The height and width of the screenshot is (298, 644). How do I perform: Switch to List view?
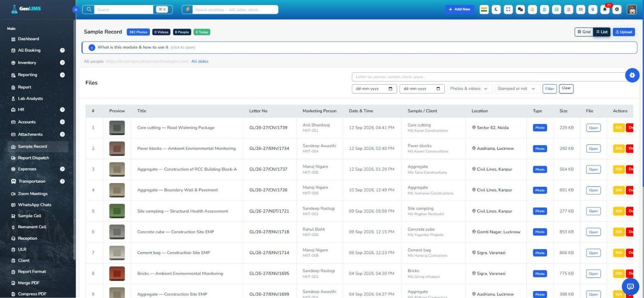click(x=602, y=32)
